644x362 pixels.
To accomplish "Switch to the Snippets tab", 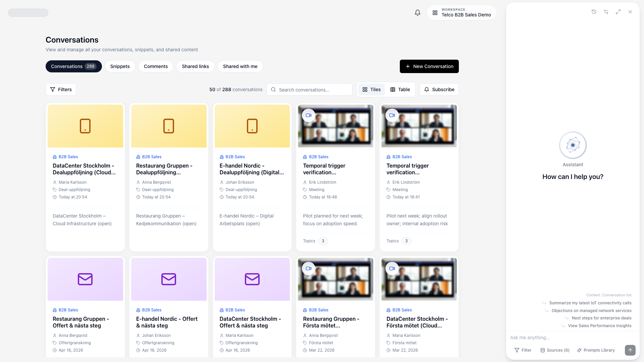I will pos(120,66).
